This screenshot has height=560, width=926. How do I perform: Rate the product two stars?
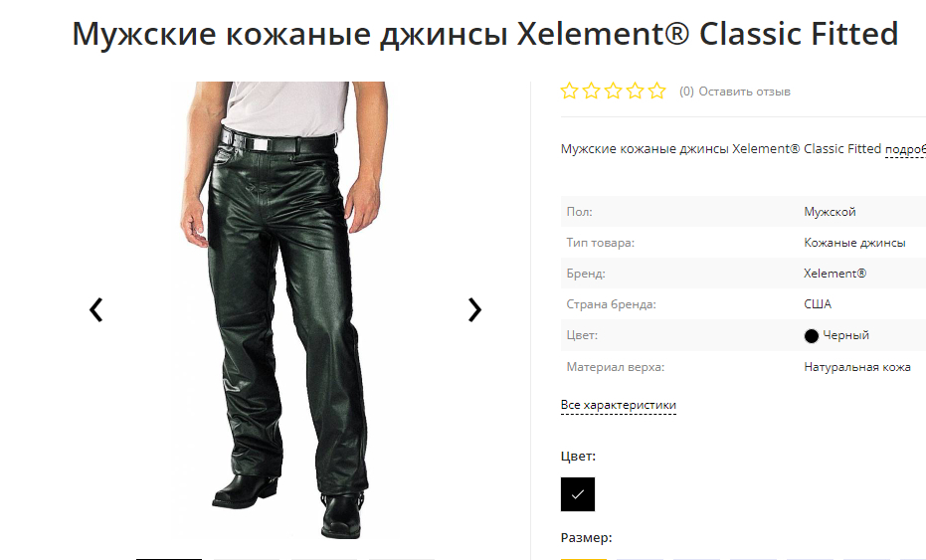[591, 91]
